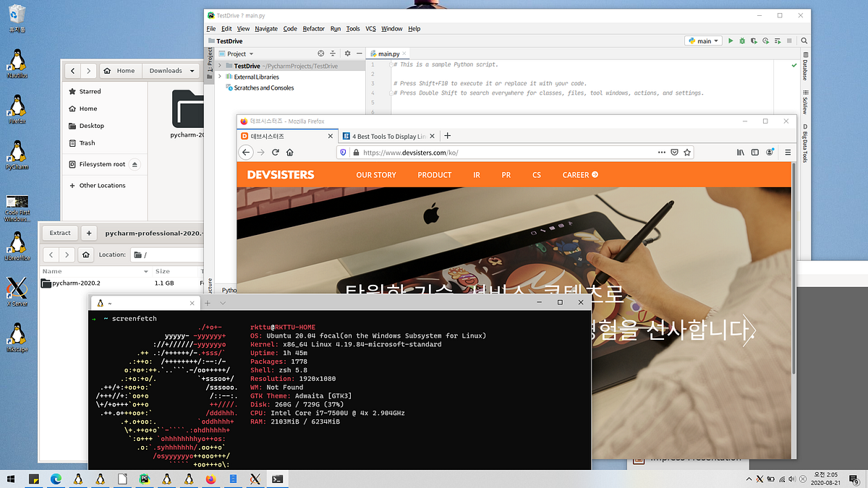The width and height of the screenshot is (868, 488).
Task: Start debugging with the bug icon
Action: click(x=742, y=41)
